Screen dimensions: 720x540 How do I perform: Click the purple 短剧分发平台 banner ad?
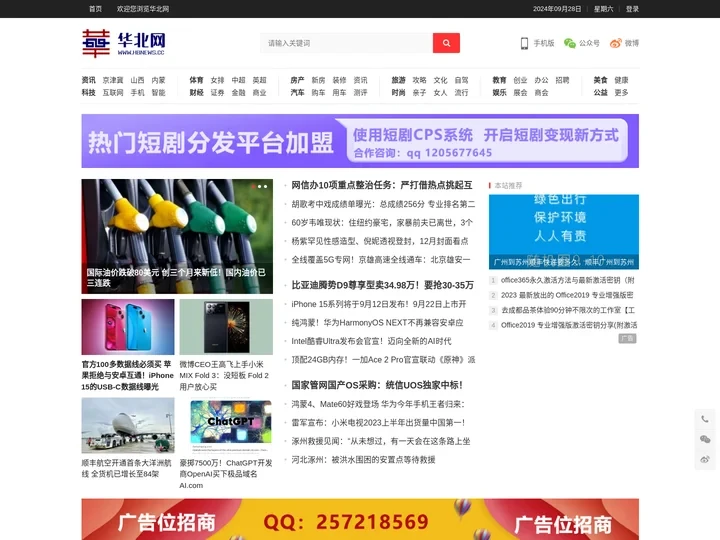(x=360, y=141)
